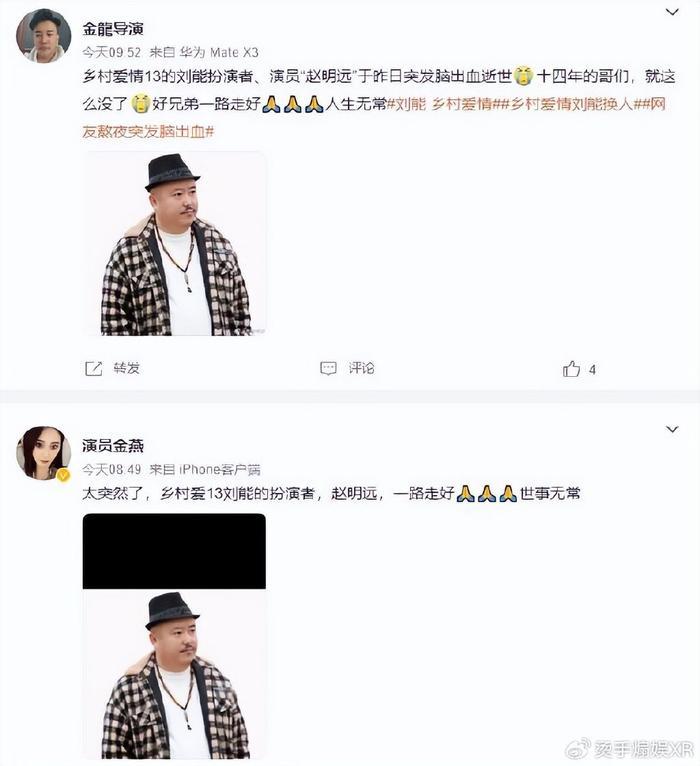Click the 转发 repost button label
Screen dimensions: 700x766
click(127, 368)
